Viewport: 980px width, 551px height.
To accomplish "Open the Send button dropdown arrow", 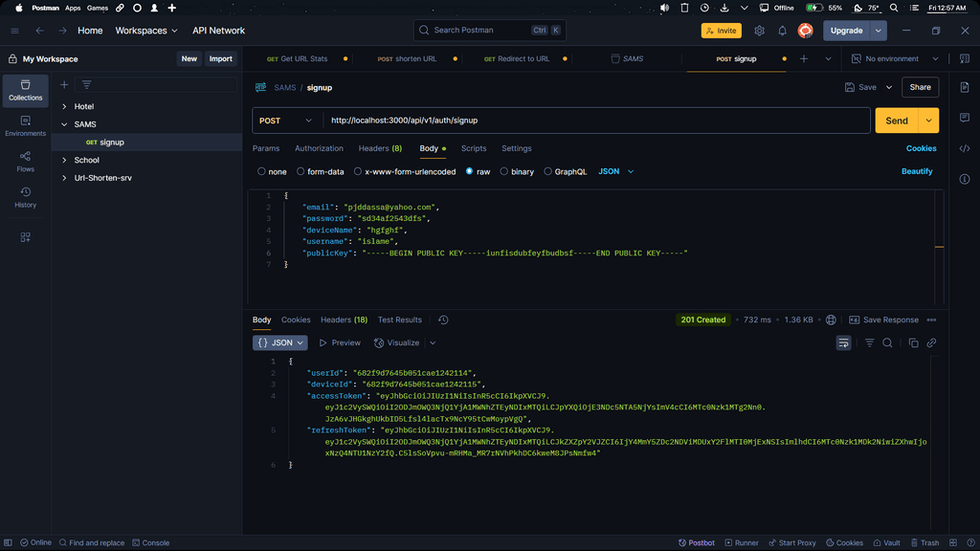I will pos(928,121).
